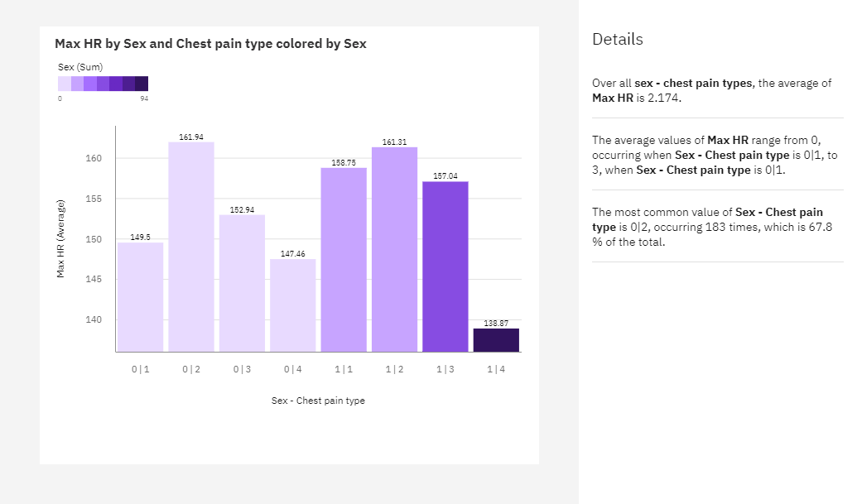Click the Sex (Sum) legend title
857x504 pixels.
point(80,67)
